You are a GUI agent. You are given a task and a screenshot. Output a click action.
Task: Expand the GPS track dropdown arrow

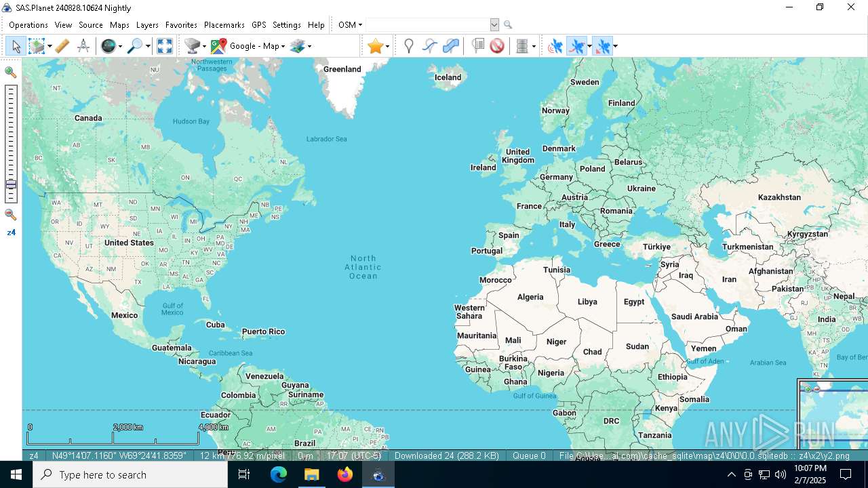[x=589, y=46]
